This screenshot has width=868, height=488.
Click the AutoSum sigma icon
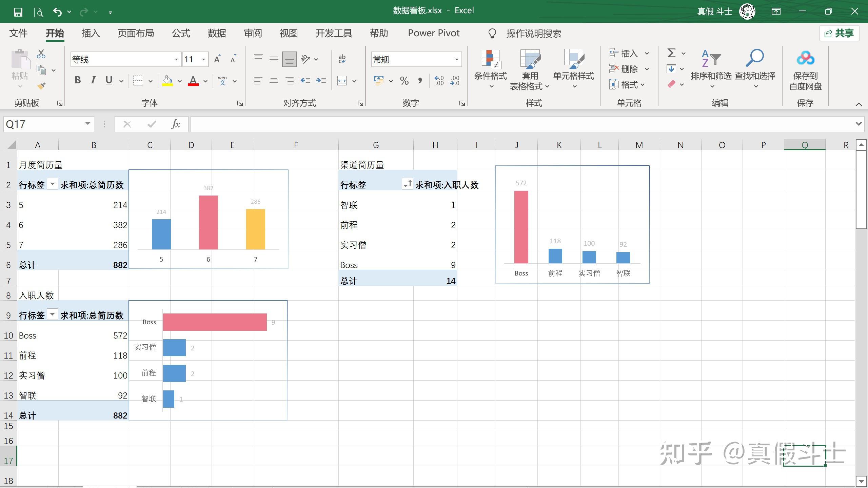tap(671, 53)
